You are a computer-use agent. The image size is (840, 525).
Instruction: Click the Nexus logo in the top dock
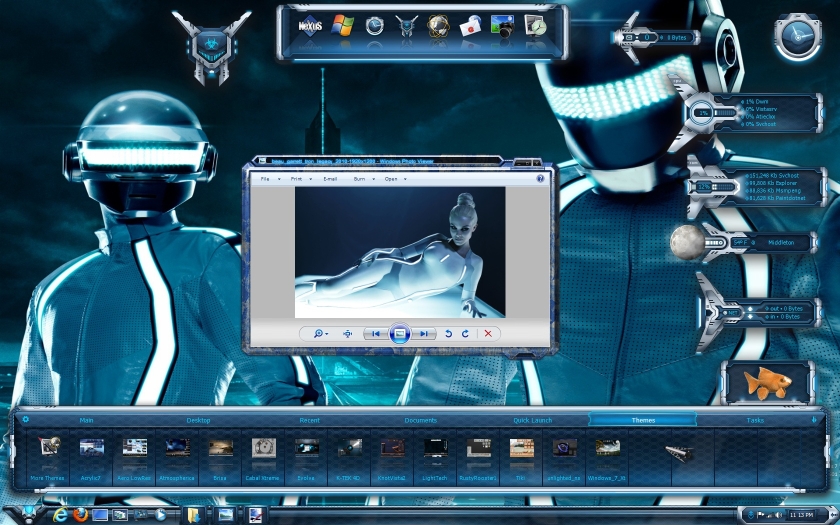[310, 24]
